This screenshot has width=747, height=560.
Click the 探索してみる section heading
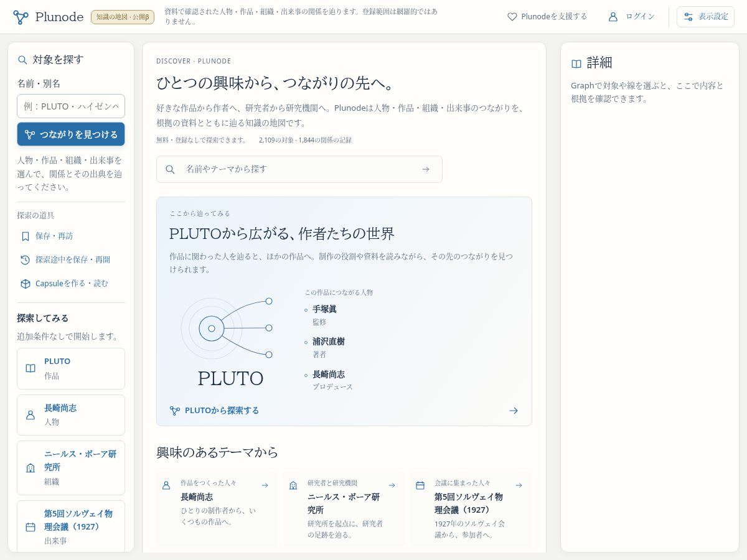click(43, 318)
